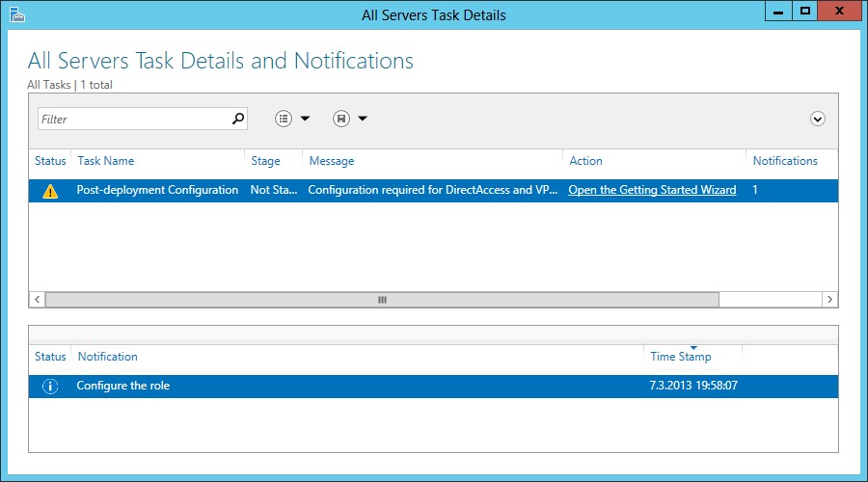Click the blue info notification icon
The height and width of the screenshot is (482, 868).
(x=50, y=387)
